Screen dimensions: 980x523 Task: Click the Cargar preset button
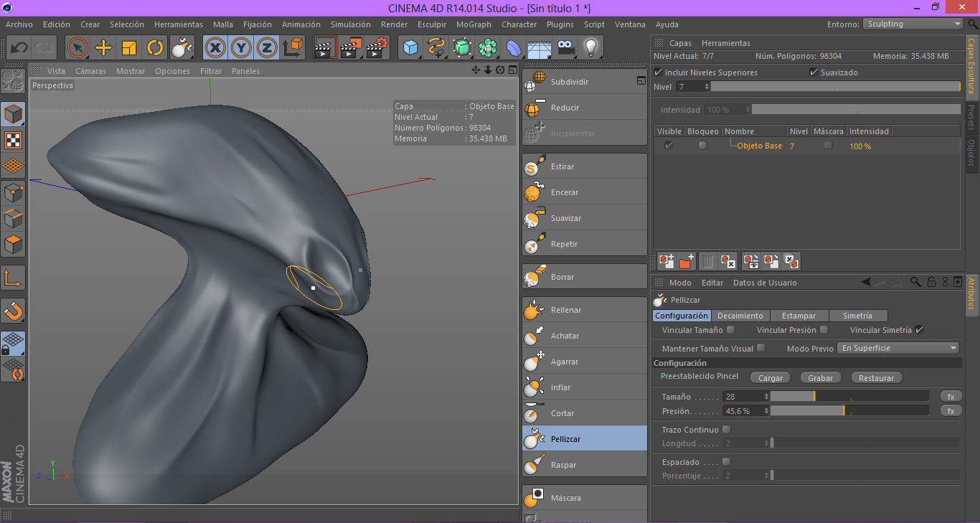click(771, 378)
